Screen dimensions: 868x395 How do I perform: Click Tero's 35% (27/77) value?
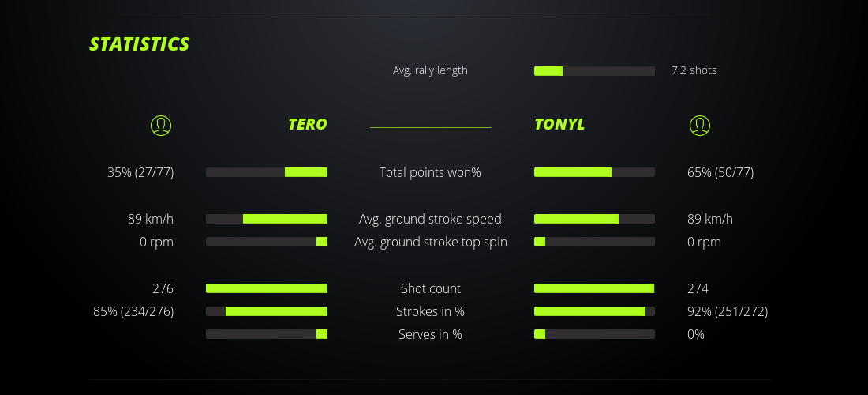(140, 172)
